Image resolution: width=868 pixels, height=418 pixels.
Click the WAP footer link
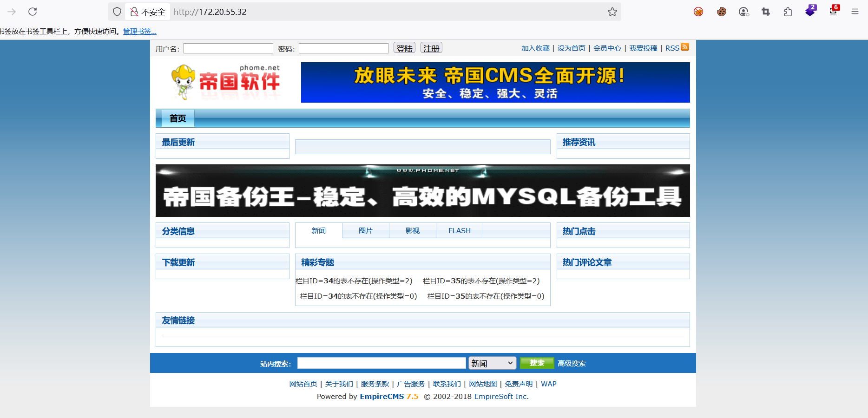(549, 384)
